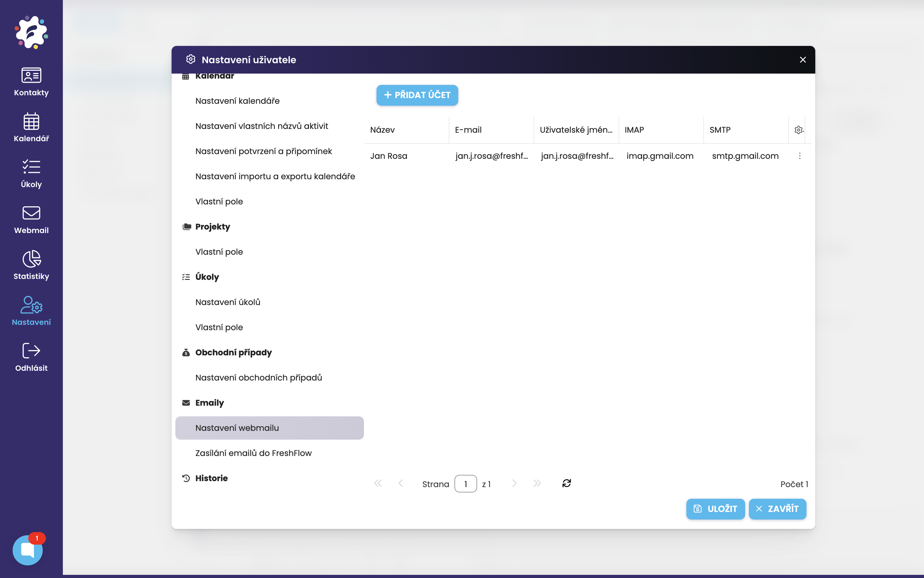Go to next page arrow
The image size is (924, 578).
click(x=514, y=484)
